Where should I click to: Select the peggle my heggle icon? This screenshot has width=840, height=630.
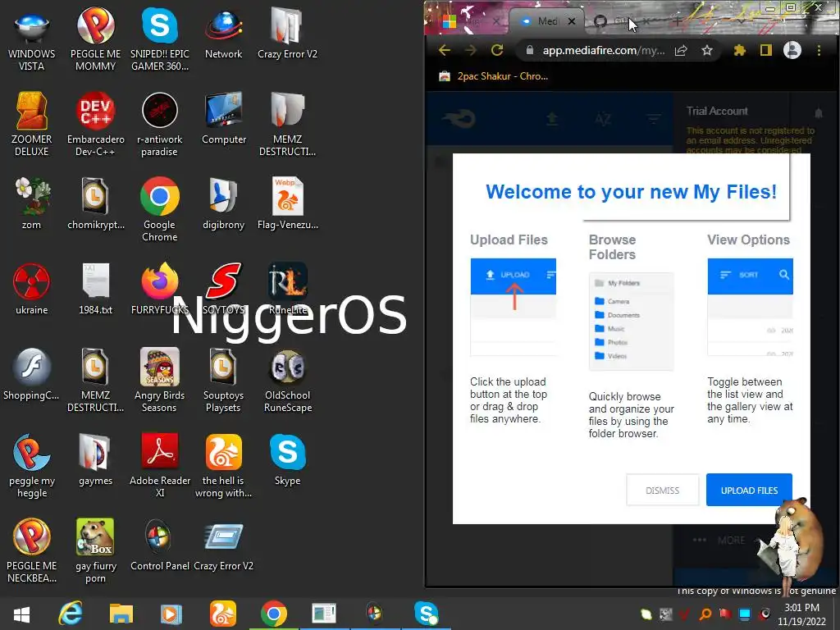(32, 466)
